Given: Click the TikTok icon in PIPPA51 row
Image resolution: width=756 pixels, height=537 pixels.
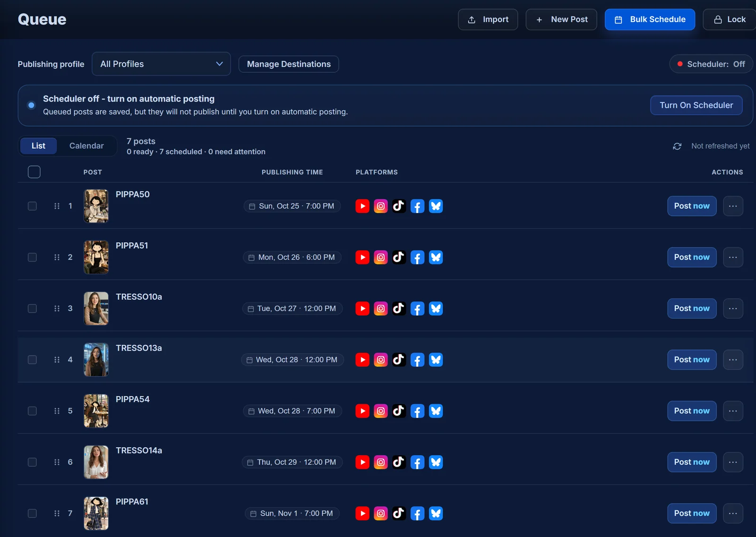Looking at the screenshot, I should [399, 257].
